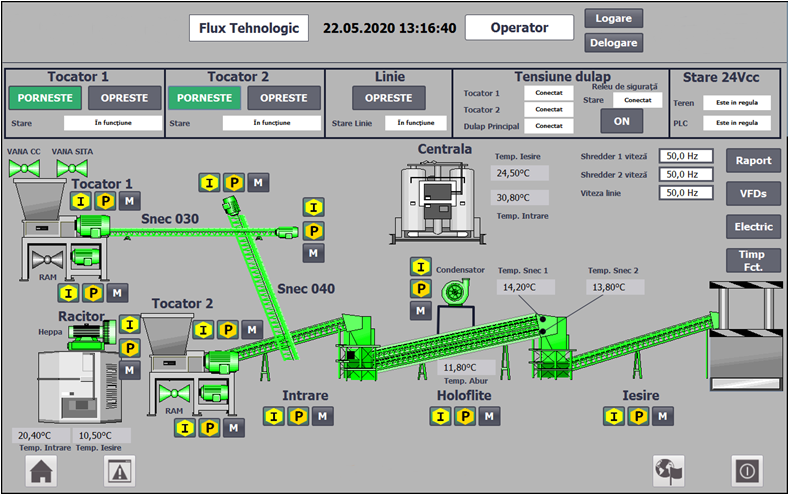Screen dimensions: 789x495
Task: Start Tocator 2 with PORNESTE
Action: [x=204, y=98]
